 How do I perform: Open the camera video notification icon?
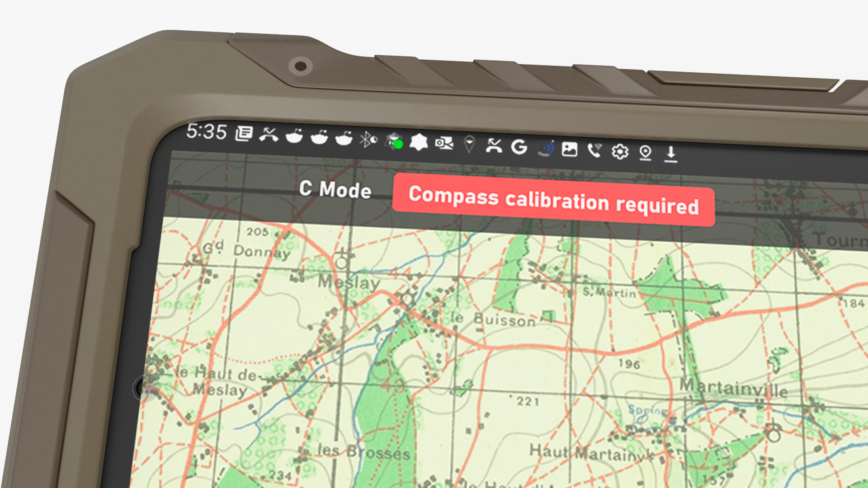(x=444, y=143)
